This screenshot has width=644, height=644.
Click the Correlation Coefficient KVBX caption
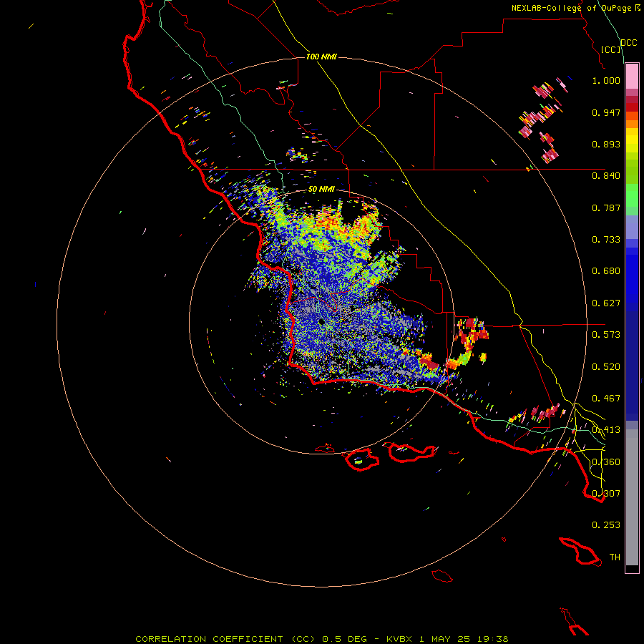(322, 639)
